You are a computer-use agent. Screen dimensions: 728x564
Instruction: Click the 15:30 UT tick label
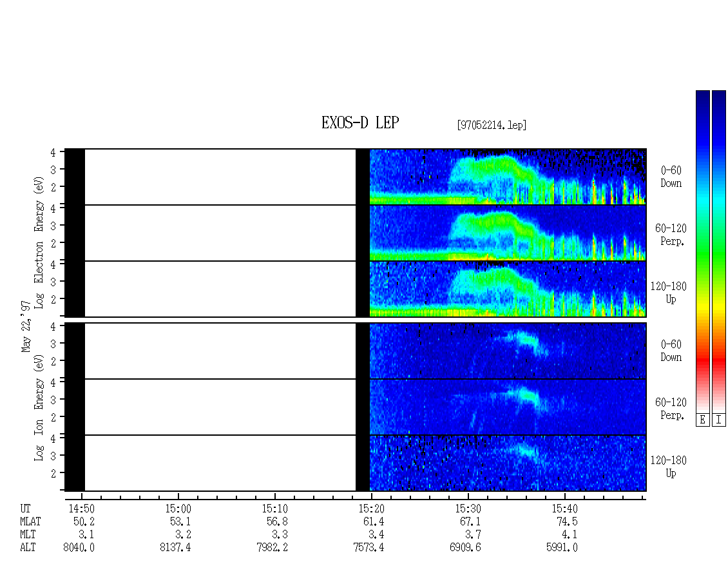pyautogui.click(x=468, y=509)
